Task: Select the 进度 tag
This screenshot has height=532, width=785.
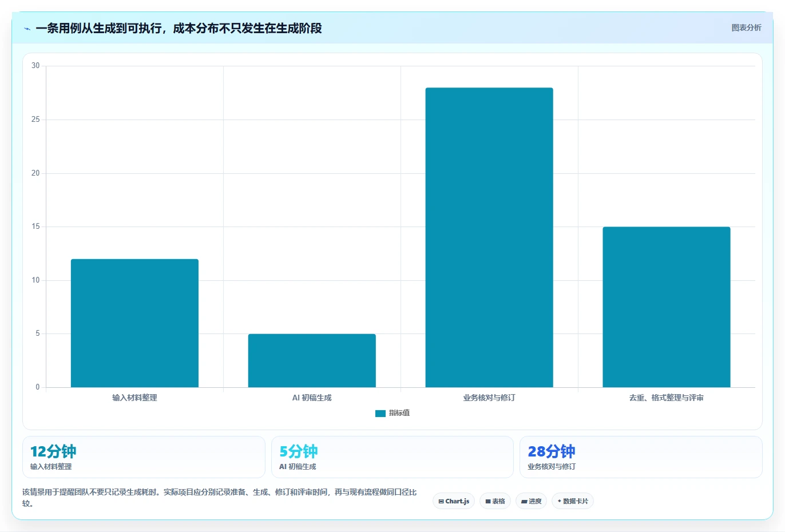Action: click(x=531, y=501)
